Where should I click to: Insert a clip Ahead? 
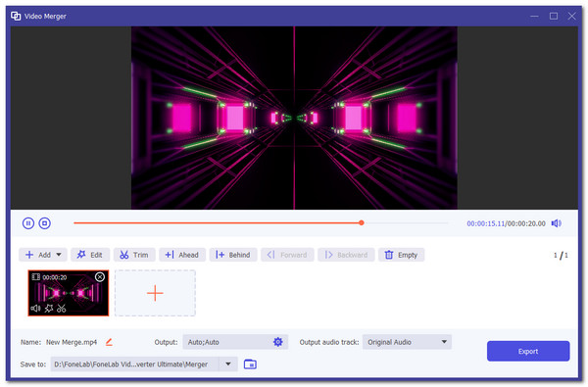(182, 255)
